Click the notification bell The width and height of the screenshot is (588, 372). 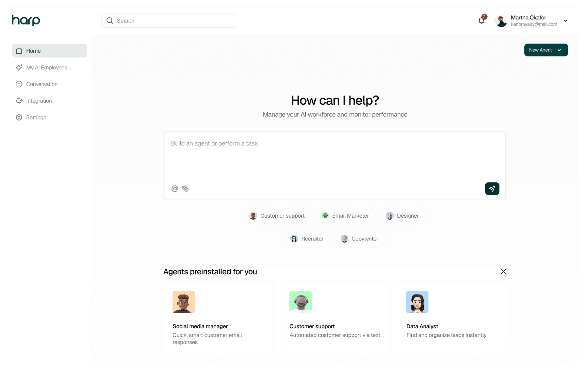(x=481, y=20)
